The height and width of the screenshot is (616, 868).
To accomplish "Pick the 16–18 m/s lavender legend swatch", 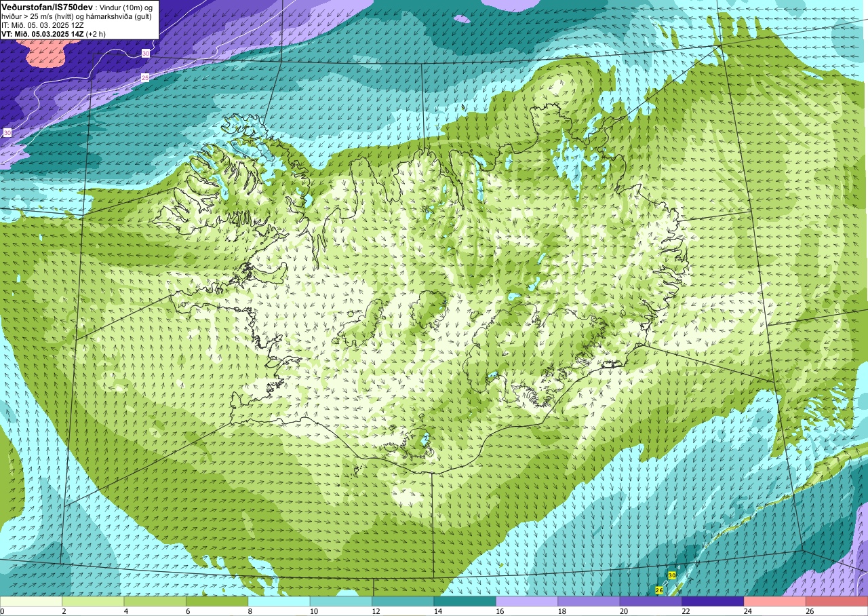I will (527, 601).
